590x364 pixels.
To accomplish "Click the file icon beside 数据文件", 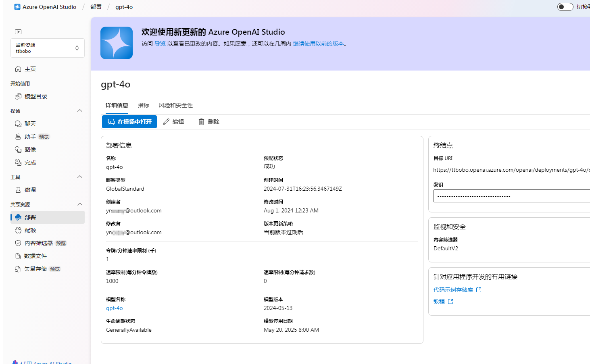I will (18, 256).
